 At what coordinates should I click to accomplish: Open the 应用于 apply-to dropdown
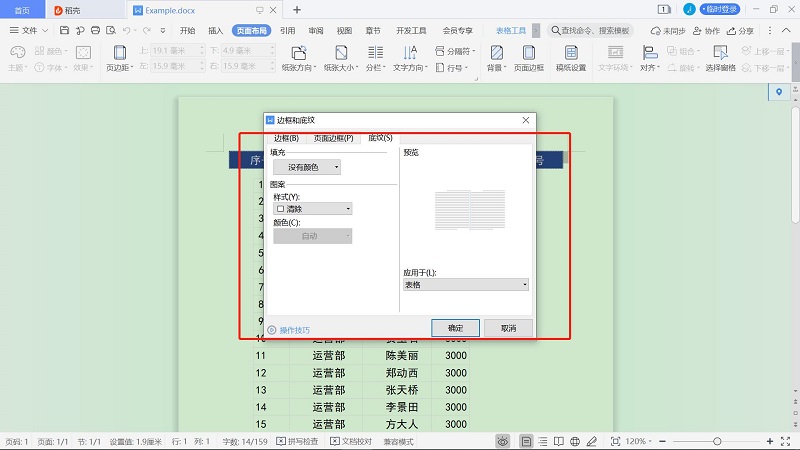tap(465, 285)
